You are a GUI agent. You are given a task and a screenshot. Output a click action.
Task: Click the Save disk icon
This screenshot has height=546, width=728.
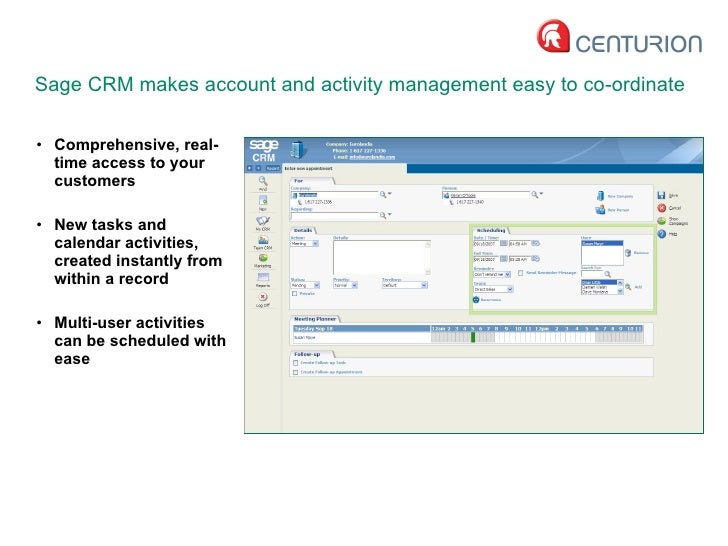point(661,195)
